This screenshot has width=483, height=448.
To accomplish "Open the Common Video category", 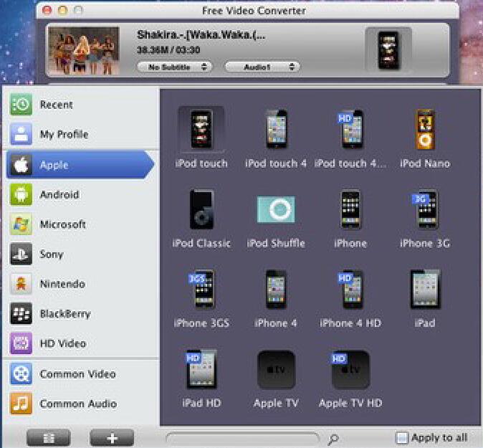I will [81, 374].
